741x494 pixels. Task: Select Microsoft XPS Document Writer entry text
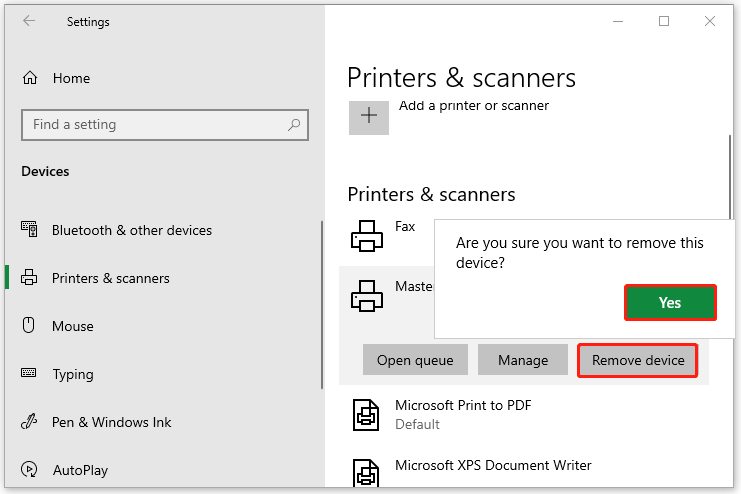[493, 465]
